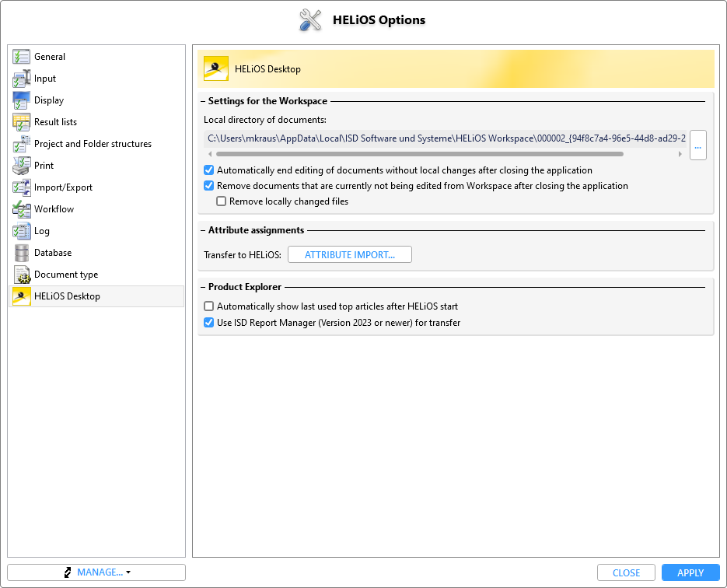727x588 pixels.
Task: Click the Database cylinder icon
Action: point(21,253)
